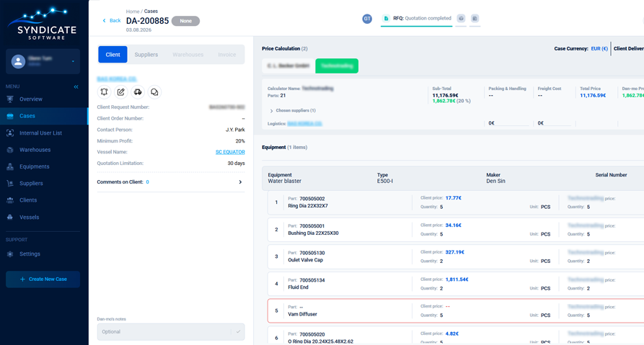644x345 pixels.
Task: Open the user account dropdown arrow in the sidebar
Action: click(x=73, y=61)
